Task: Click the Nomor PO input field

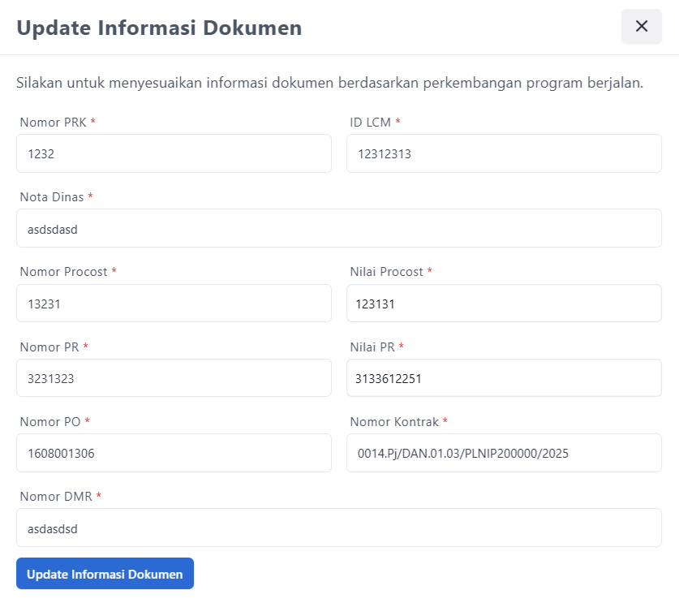Action: point(174,453)
